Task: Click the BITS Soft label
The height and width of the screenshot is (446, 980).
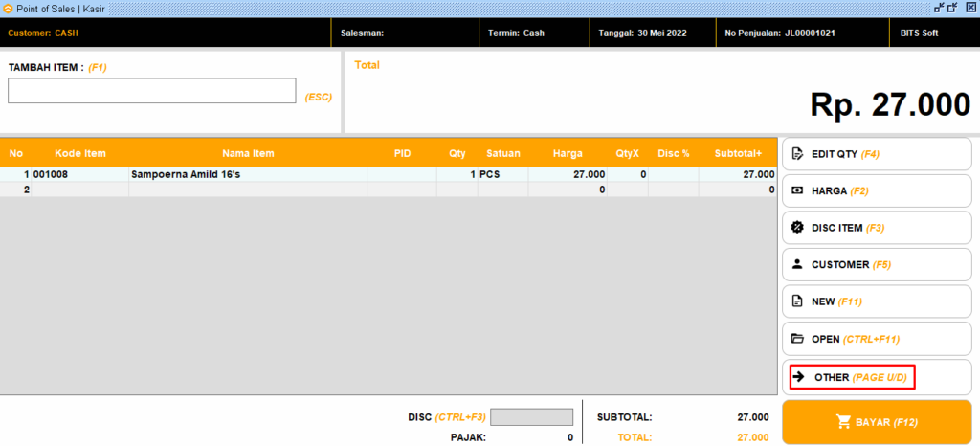Action: [919, 33]
